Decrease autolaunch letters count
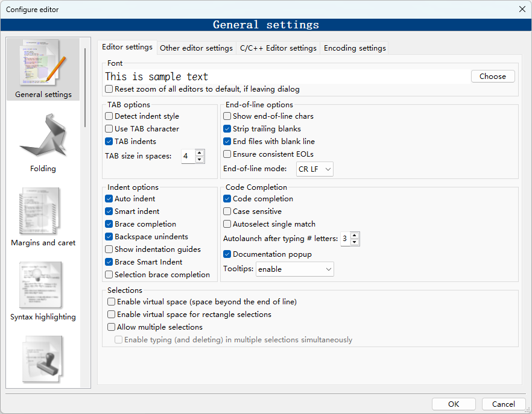 pos(355,242)
